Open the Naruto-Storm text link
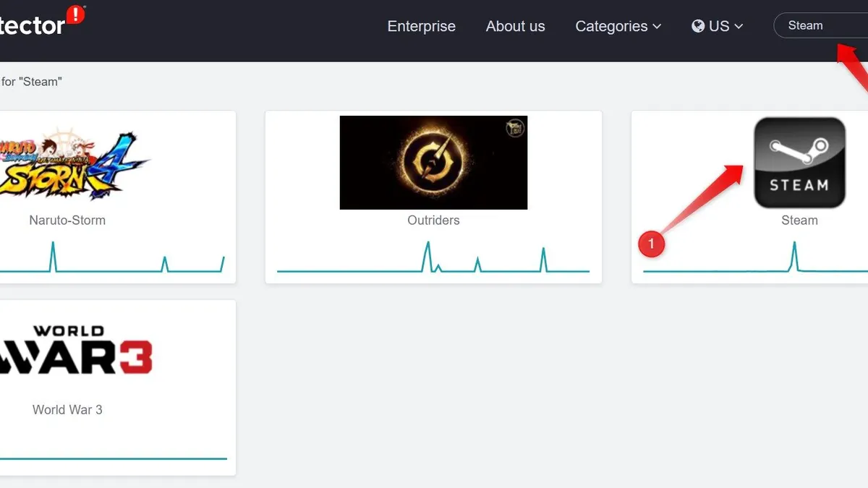Screen dimensions: 868x488 pos(67,221)
